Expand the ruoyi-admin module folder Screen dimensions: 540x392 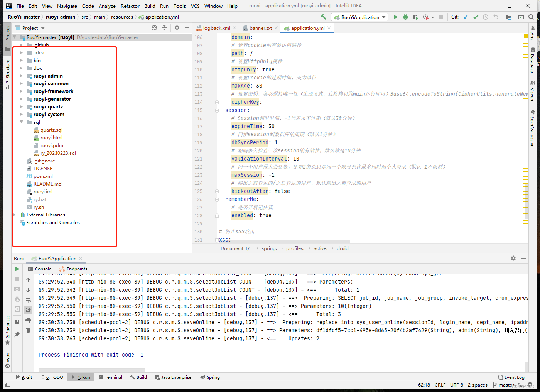(21, 76)
